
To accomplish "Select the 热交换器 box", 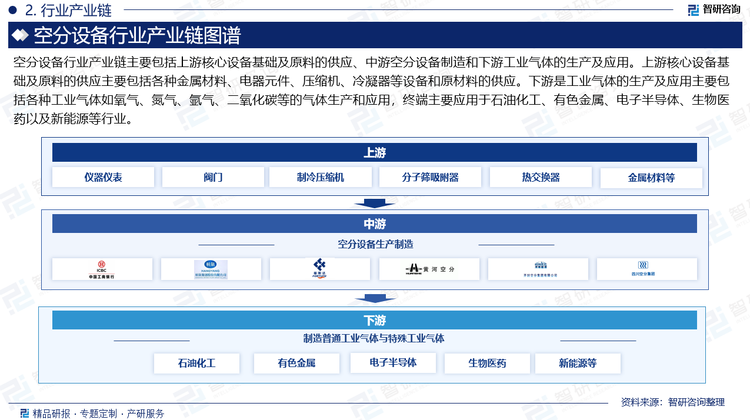I will (x=540, y=177).
